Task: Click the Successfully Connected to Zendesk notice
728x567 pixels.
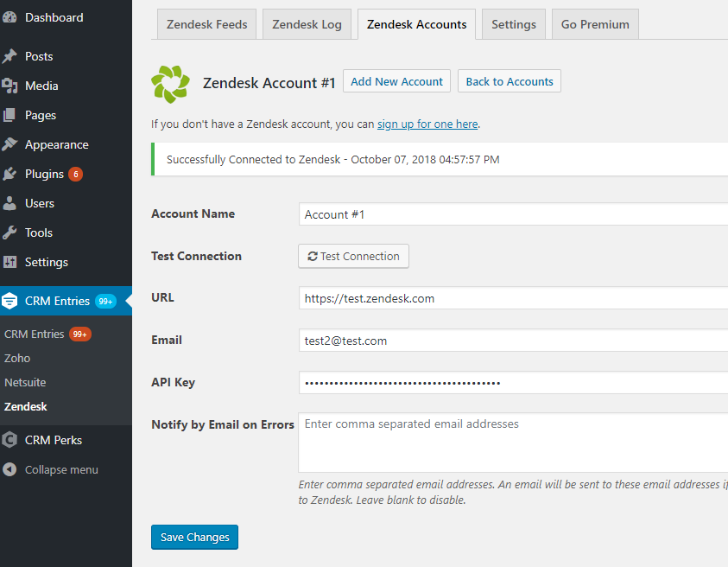Action: pos(440,159)
